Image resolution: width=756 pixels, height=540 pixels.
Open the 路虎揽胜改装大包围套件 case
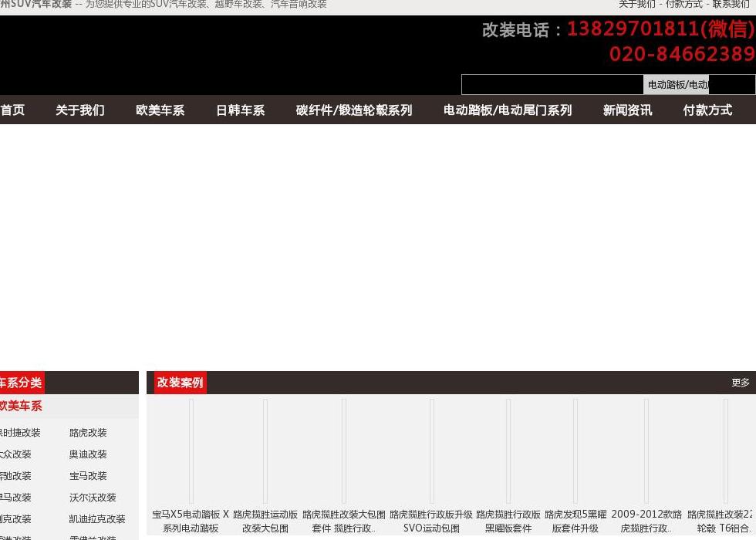coord(344,521)
